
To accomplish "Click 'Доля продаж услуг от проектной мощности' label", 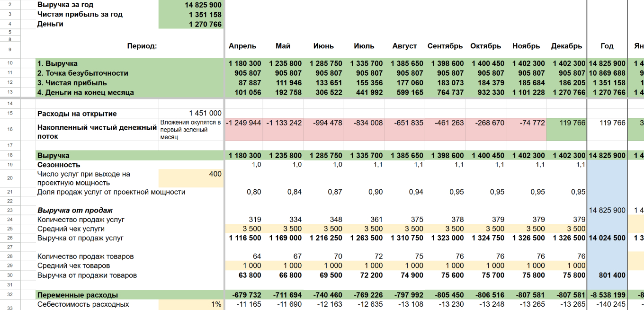I will [111, 192].
